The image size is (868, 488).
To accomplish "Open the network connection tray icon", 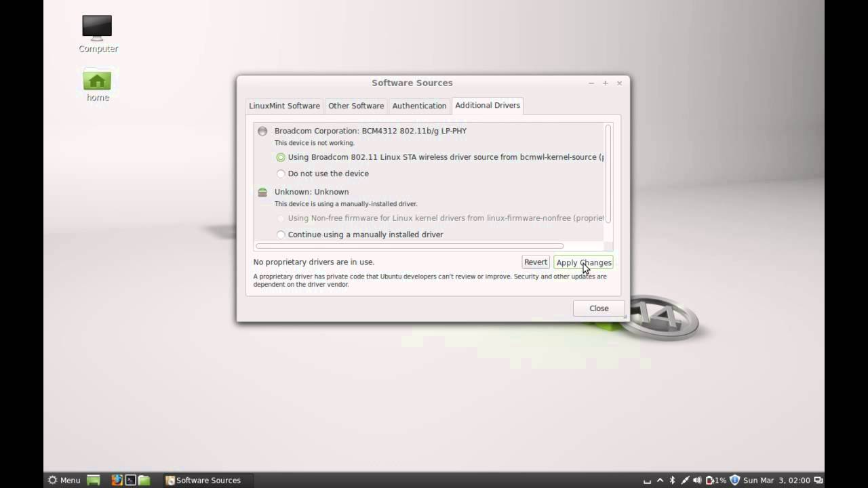I will [685, 480].
